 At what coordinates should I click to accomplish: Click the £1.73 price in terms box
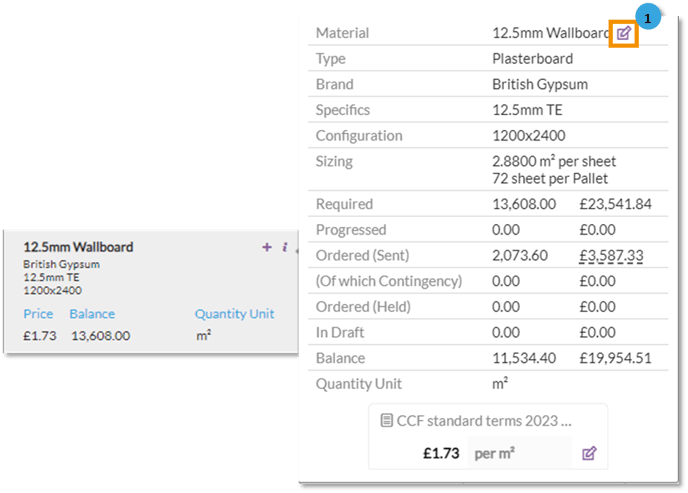pyautogui.click(x=439, y=453)
